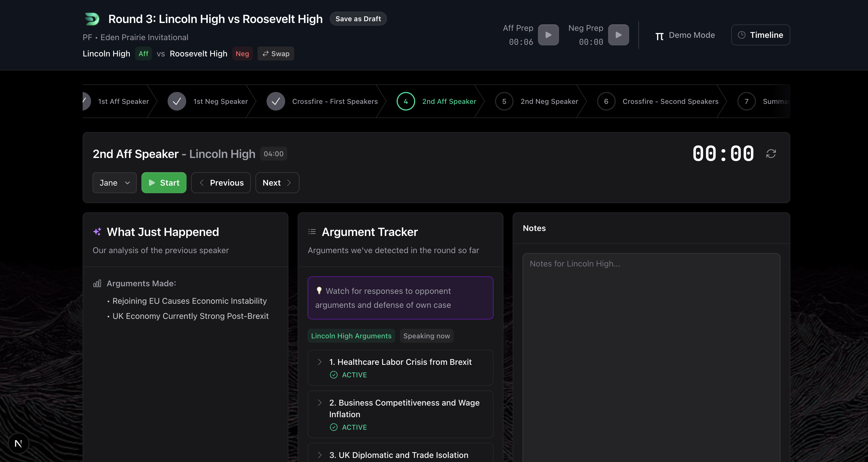
Task: Click the green app logo icon
Action: click(92, 19)
